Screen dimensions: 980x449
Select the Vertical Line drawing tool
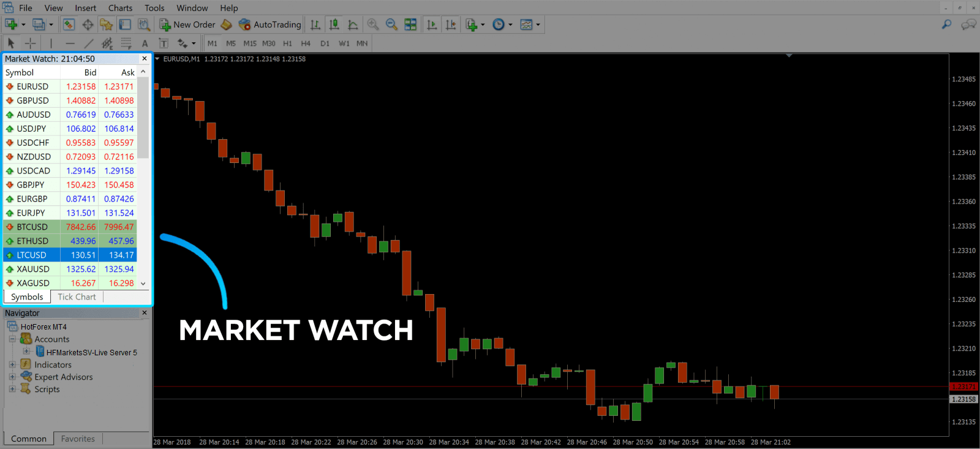[x=51, y=43]
